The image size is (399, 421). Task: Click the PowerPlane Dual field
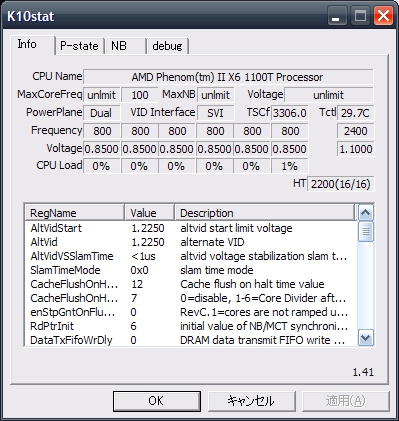[101, 113]
